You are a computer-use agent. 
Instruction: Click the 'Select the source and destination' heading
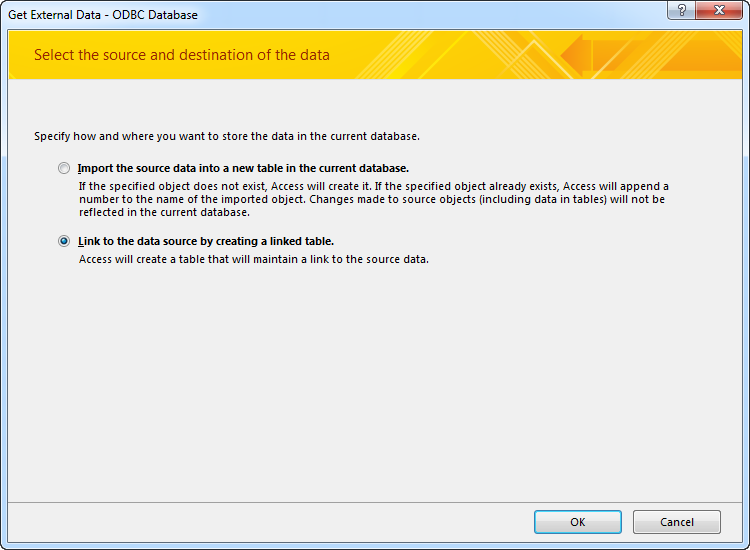[x=182, y=55]
